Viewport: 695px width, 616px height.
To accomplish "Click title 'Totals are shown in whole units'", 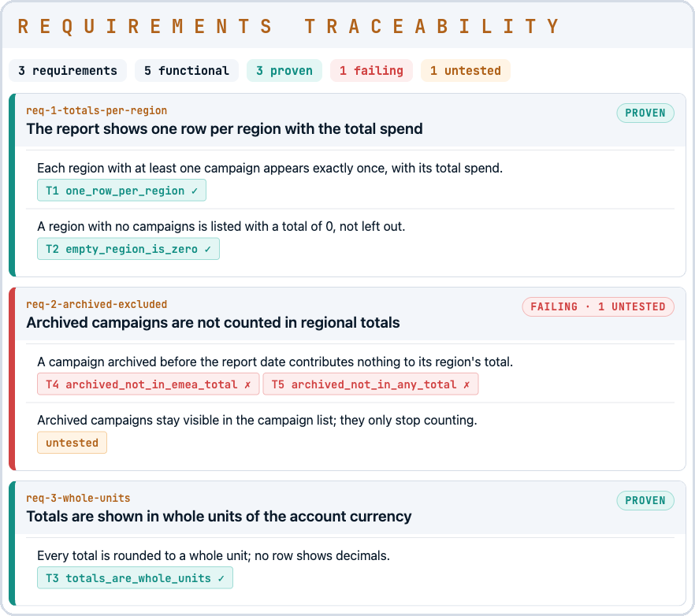I will 219,516.
